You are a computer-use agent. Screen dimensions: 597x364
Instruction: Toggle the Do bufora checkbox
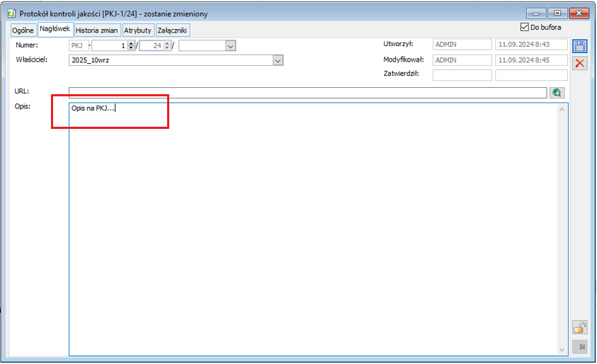pos(524,27)
